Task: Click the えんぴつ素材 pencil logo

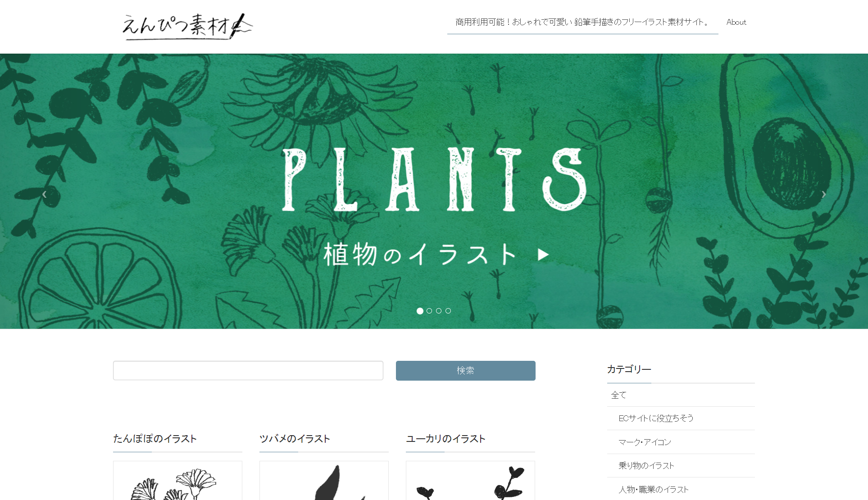Action: pos(187,26)
